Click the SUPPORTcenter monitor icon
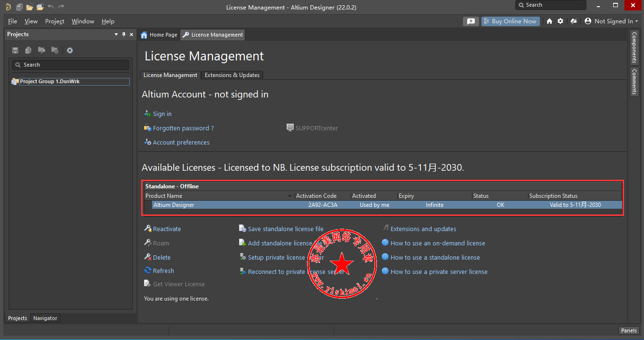Image resolution: width=644 pixels, height=340 pixels. tap(290, 127)
